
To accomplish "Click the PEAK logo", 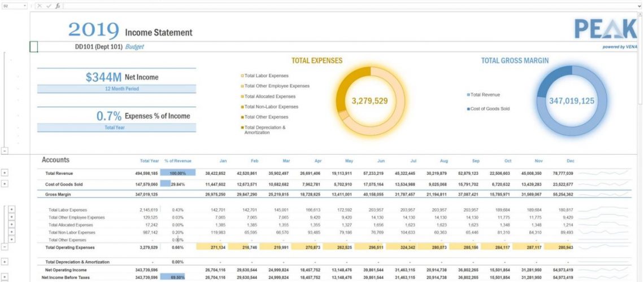I will 606,29.
